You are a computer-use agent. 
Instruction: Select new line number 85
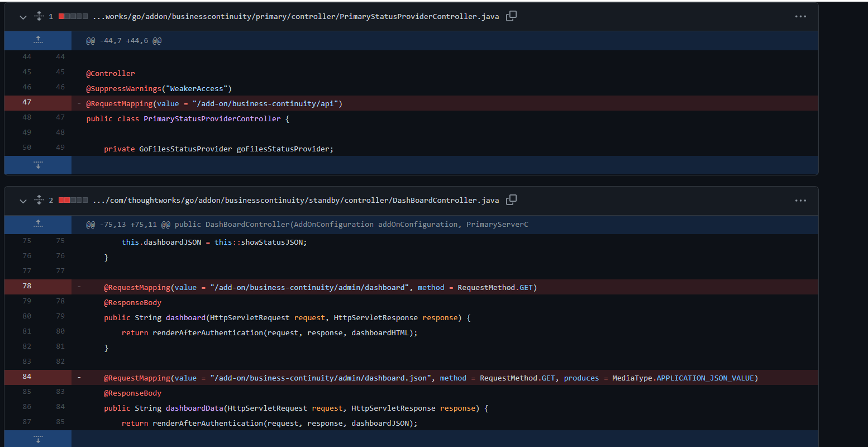pos(60,422)
